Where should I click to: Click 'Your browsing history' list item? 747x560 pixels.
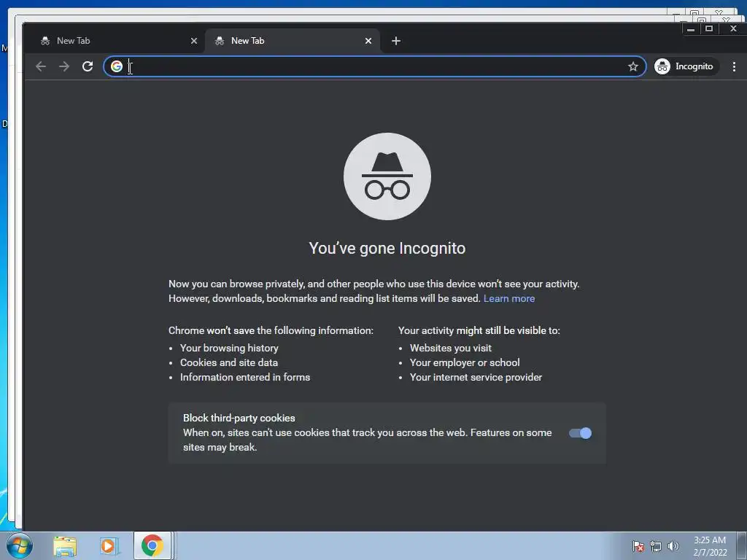pos(229,348)
